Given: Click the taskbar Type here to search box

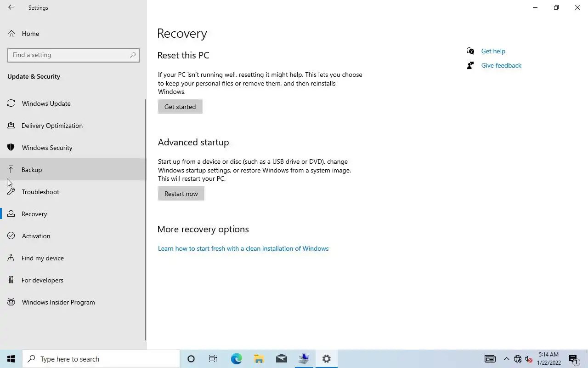Looking at the screenshot, I should pyautogui.click(x=101, y=359).
